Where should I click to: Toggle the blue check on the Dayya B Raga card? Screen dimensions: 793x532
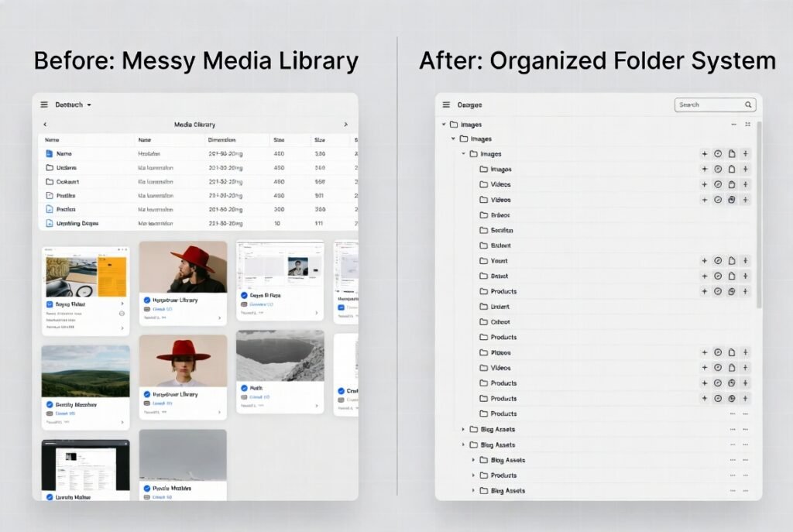[x=244, y=295]
